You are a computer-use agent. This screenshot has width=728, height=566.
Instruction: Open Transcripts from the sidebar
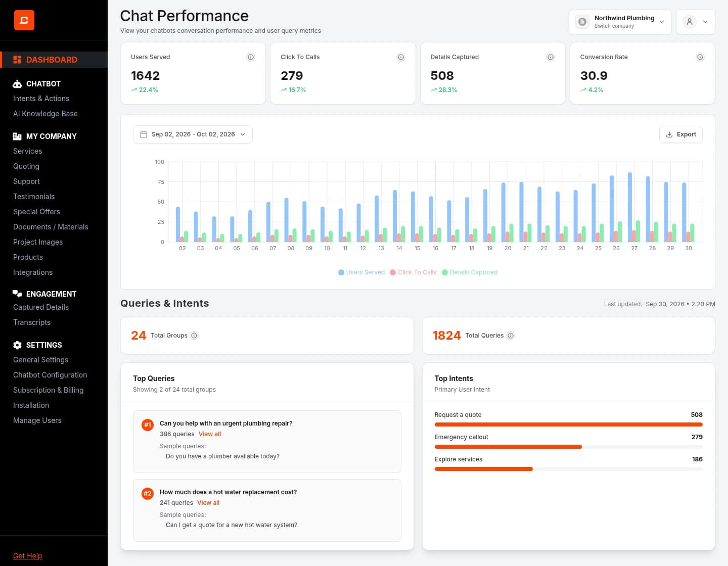pyautogui.click(x=32, y=322)
